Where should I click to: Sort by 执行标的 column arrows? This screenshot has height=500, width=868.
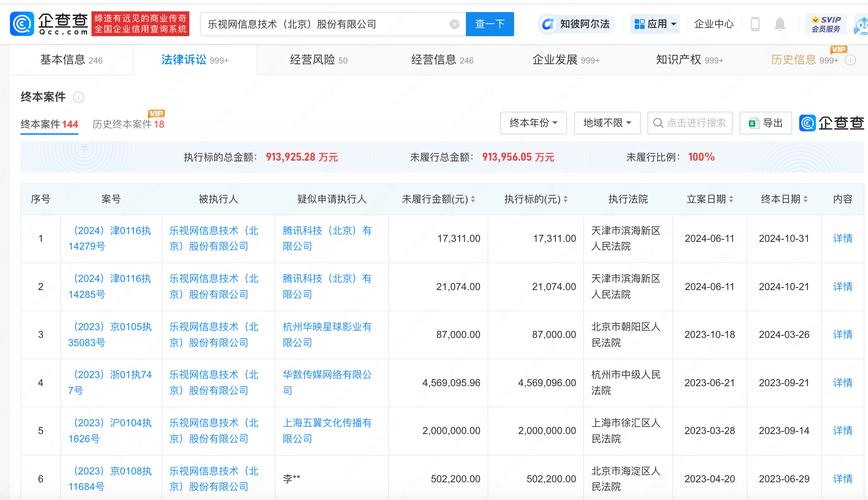coord(565,199)
